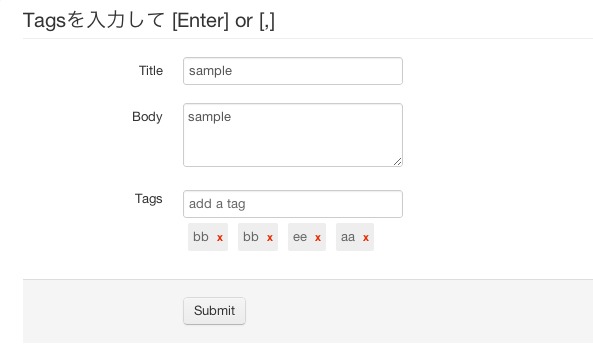Remove the ee tag via its x
This screenshot has width=593, height=360.
318,238
